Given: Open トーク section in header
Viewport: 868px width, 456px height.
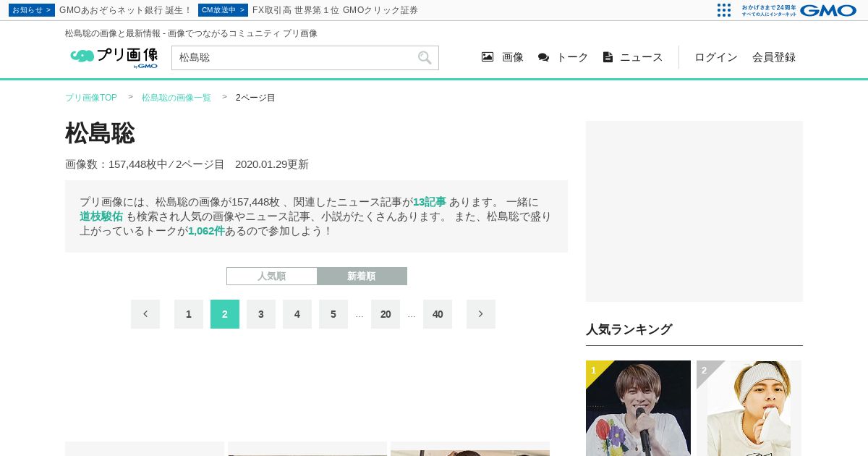Looking at the screenshot, I should 563,57.
